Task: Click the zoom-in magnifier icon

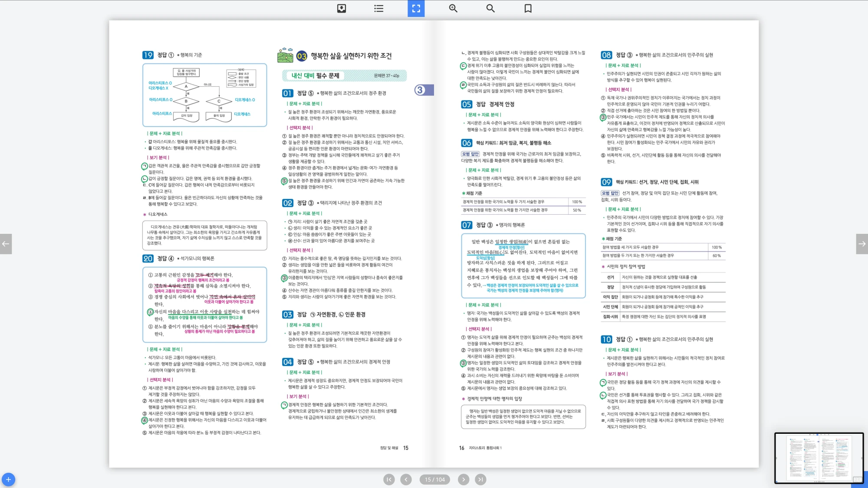Action: [x=453, y=8]
